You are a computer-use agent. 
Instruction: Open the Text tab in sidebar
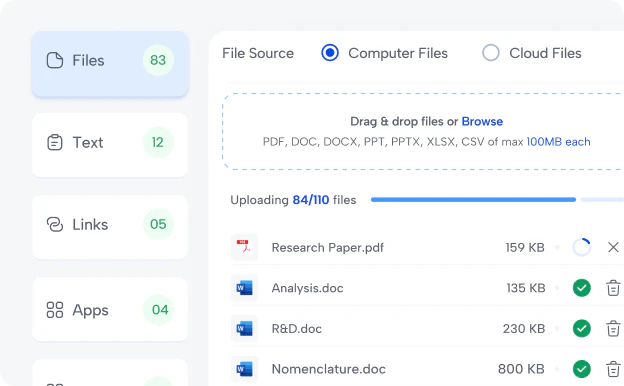[x=110, y=145]
